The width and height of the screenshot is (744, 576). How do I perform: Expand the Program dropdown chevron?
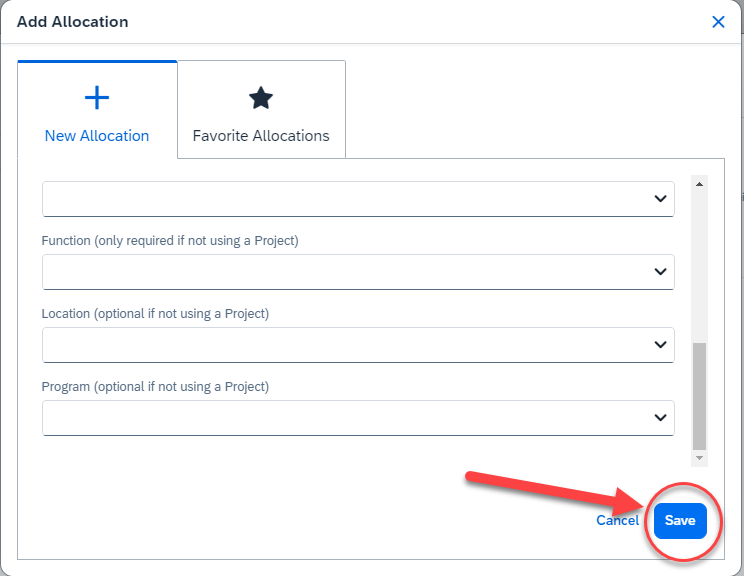(660, 418)
